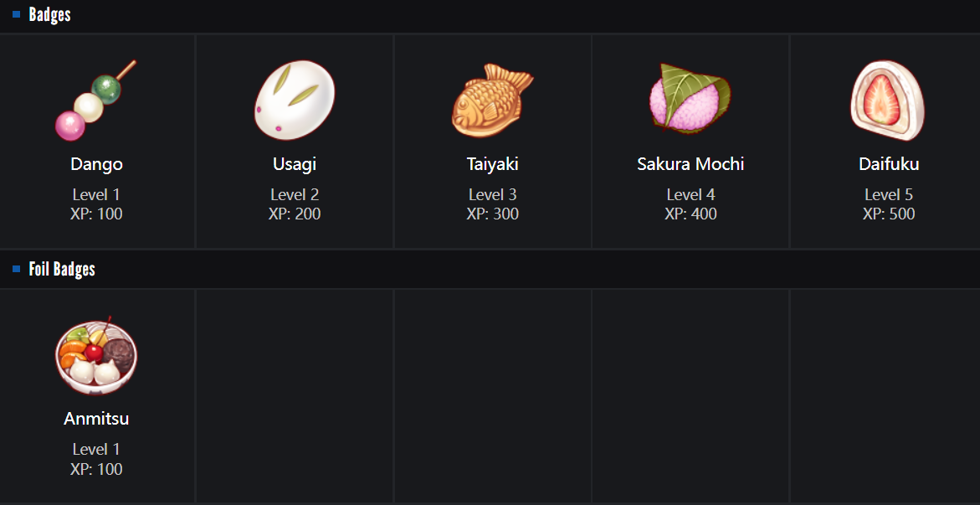Click the Daifuku strawberry badge icon
980x505 pixels.
pyautogui.click(x=888, y=100)
